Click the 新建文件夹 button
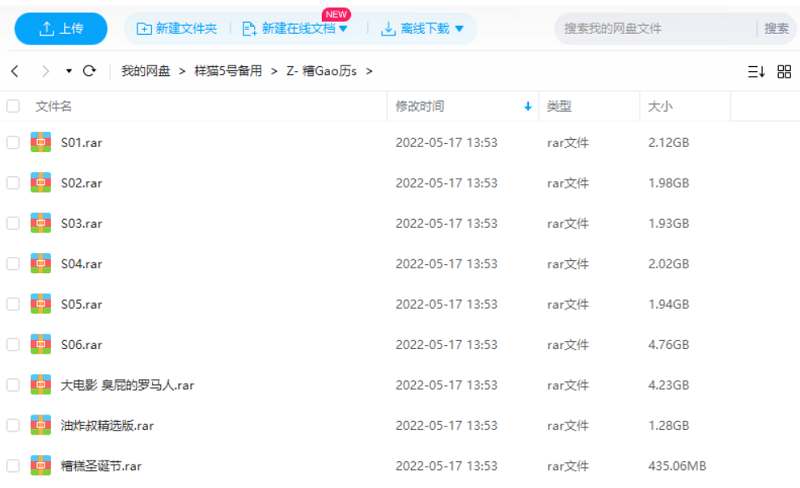 [x=176, y=29]
